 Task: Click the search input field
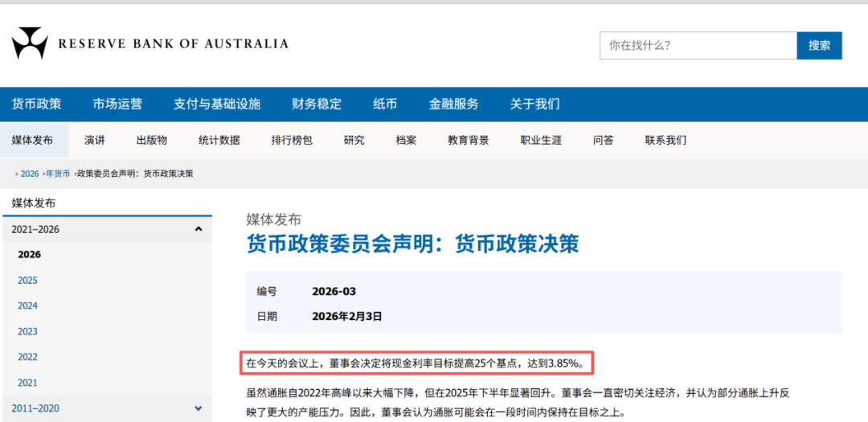tap(698, 46)
